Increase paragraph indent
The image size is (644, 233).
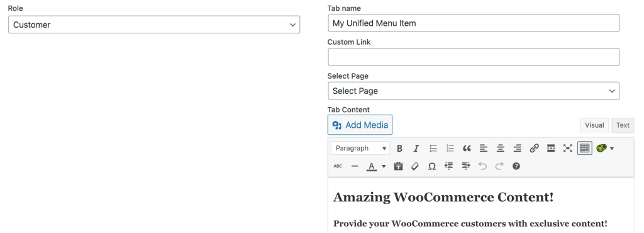pyautogui.click(x=465, y=166)
